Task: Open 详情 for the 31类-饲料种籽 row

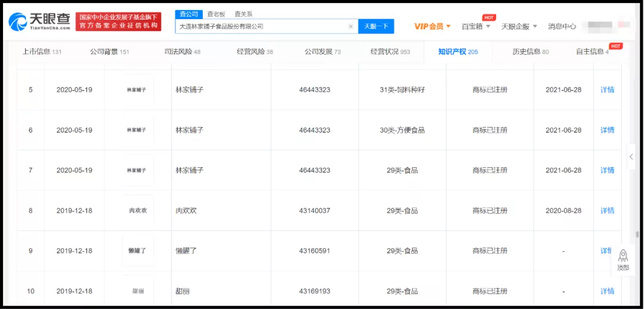Action: coord(608,90)
